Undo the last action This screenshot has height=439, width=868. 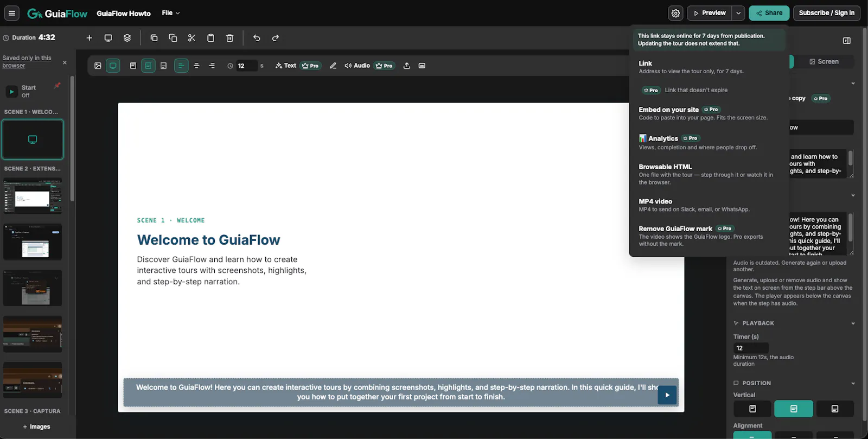[257, 38]
